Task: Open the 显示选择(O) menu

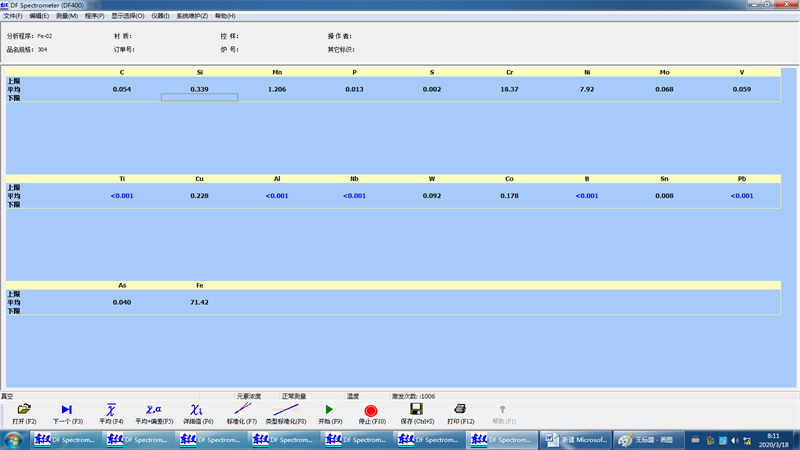Action: point(127,16)
